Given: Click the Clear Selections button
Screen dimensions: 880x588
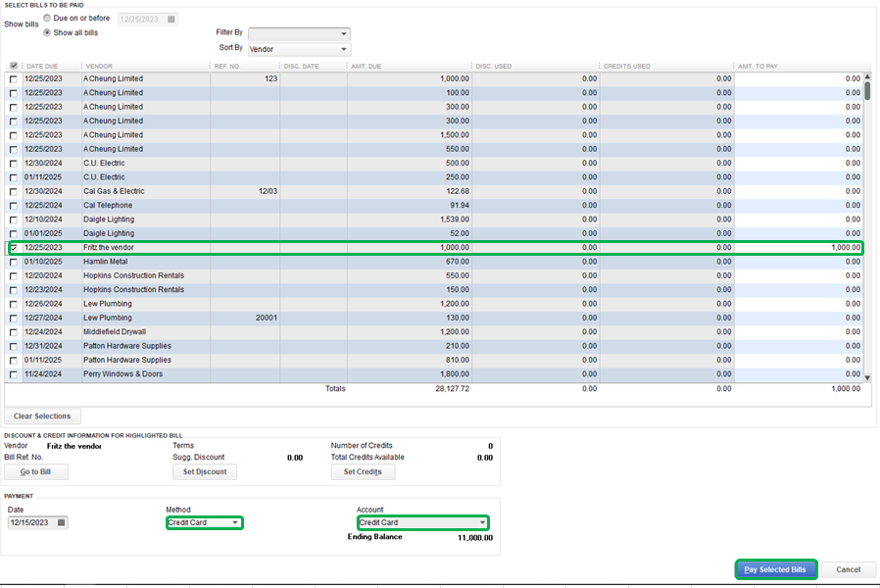Looking at the screenshot, I should 42,416.
